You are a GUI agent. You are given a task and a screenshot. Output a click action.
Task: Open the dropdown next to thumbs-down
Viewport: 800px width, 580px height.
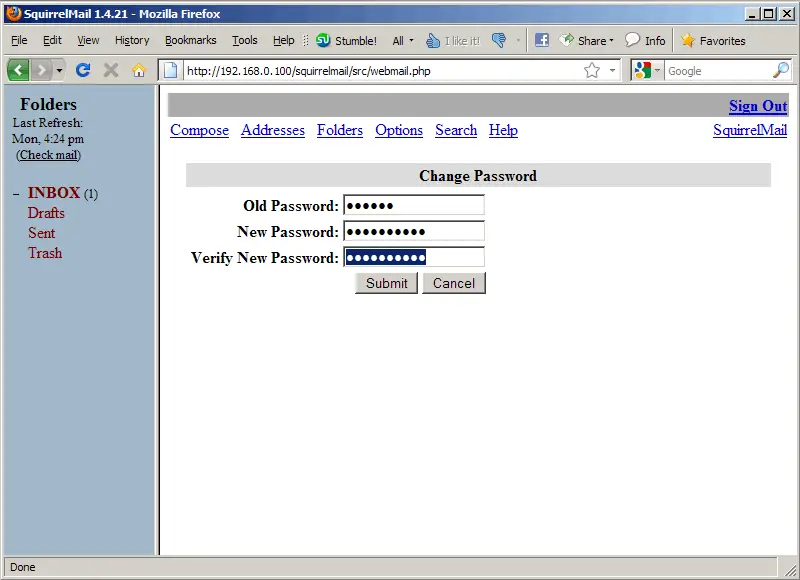point(518,40)
